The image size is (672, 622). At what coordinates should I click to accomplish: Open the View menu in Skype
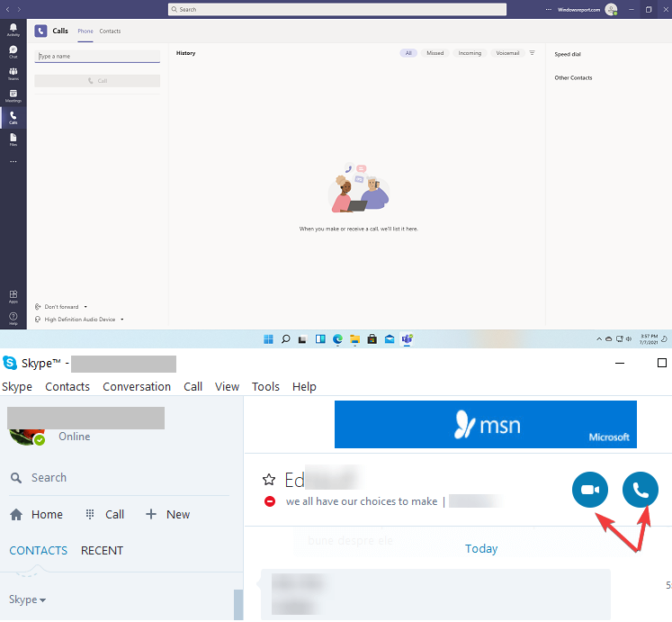(x=227, y=387)
